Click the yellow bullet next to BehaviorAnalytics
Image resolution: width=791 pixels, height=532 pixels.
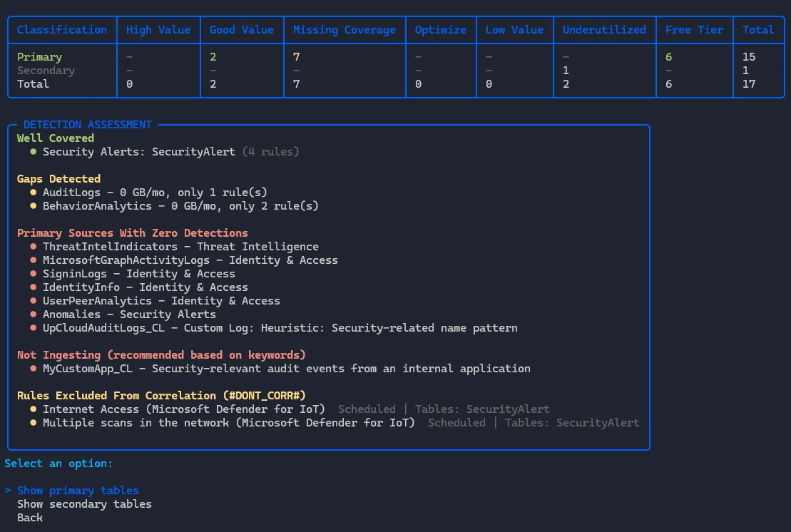pyautogui.click(x=33, y=206)
